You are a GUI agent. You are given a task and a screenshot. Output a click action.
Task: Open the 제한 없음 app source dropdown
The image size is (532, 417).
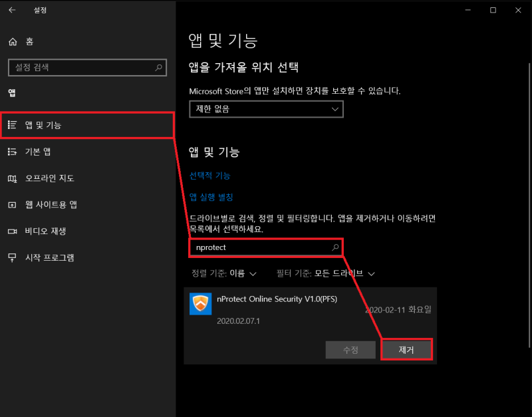click(266, 109)
